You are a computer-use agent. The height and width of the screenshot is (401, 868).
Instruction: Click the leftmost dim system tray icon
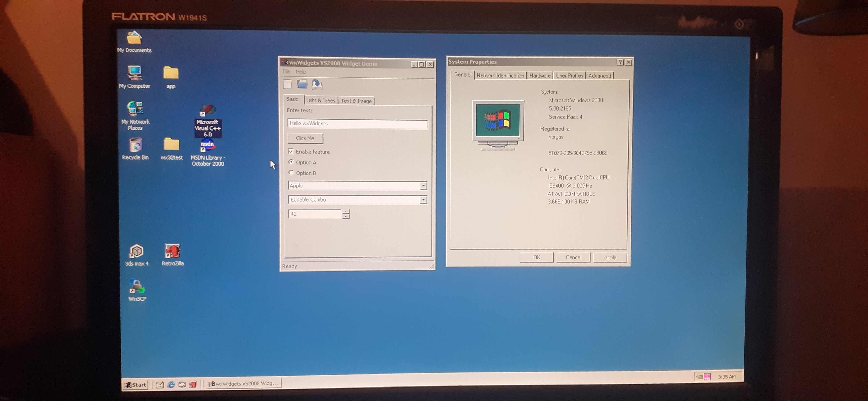699,377
